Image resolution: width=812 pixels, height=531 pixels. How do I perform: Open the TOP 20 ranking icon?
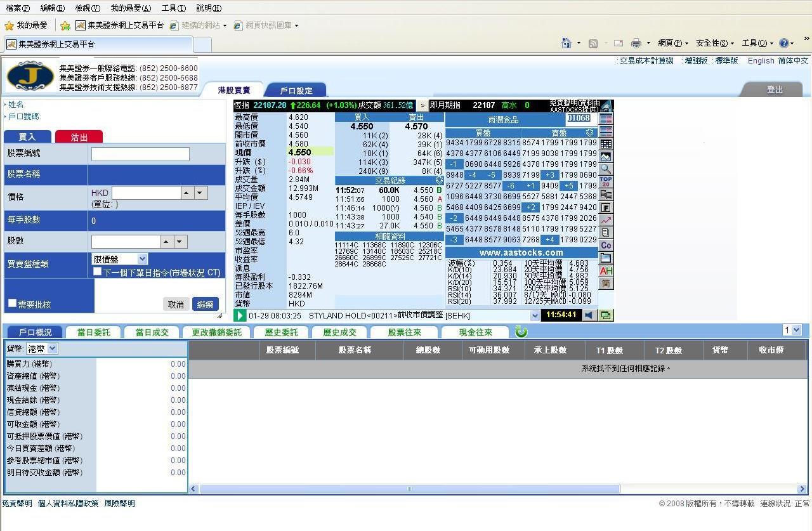[606, 182]
